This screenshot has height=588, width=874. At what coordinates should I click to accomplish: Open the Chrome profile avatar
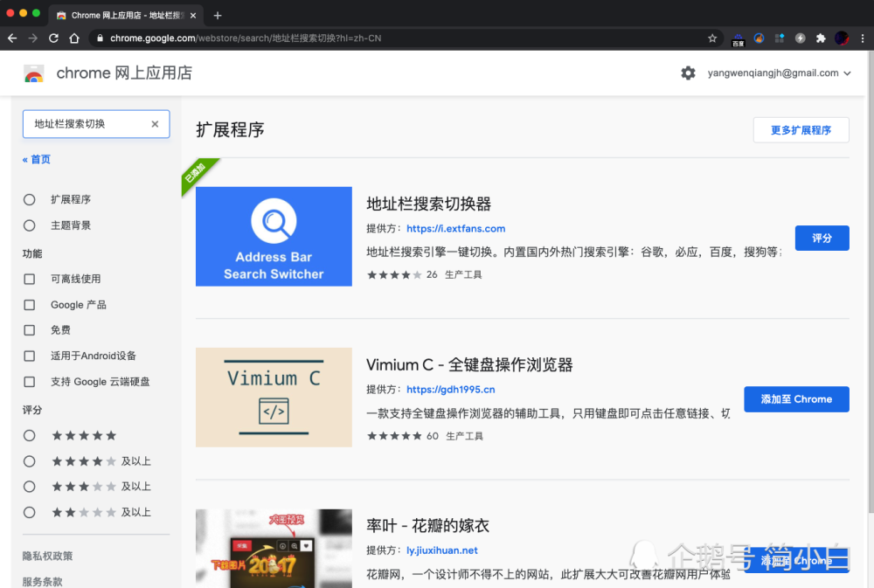click(x=842, y=38)
